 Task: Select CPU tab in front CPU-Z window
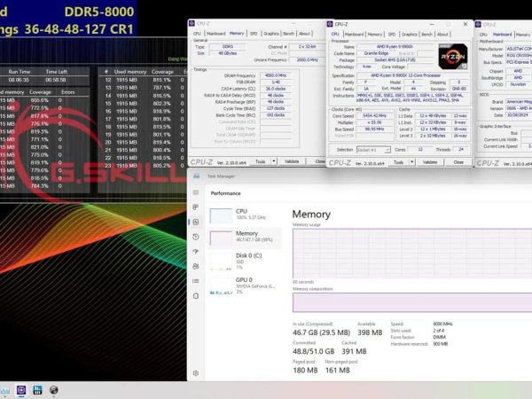335,34
